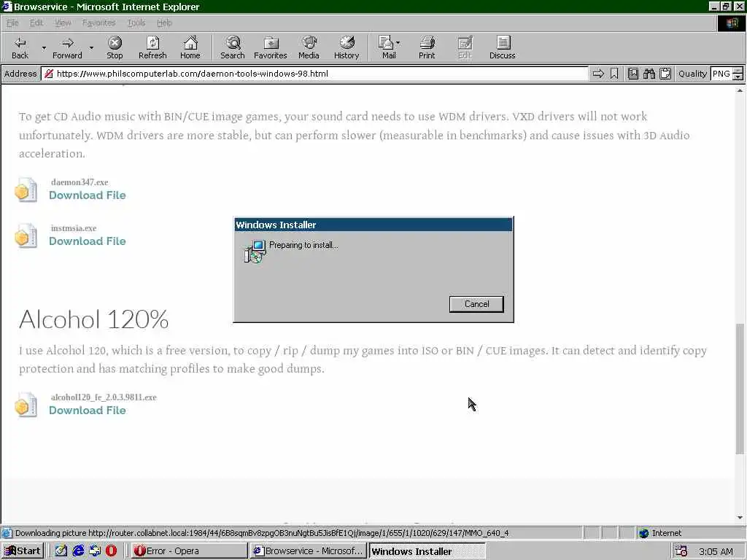Open the Windows Start menu
747x560 pixels.
click(23, 551)
